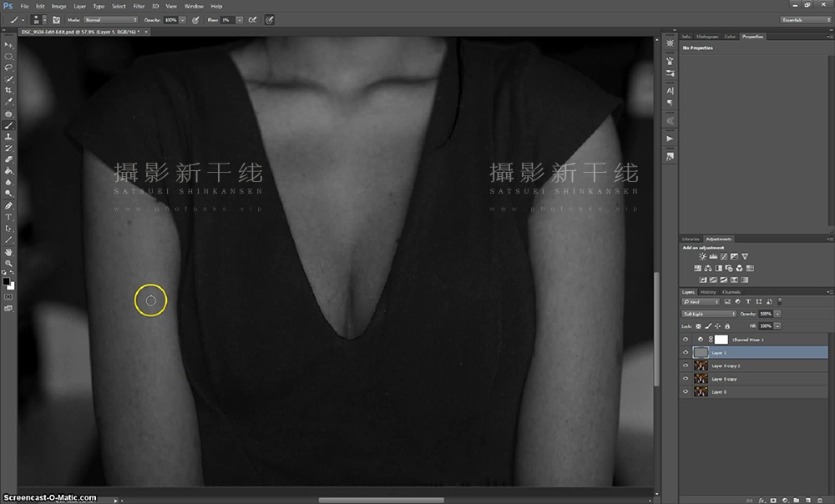Select the Elliptical Marquee tool
Viewport: 835px width, 504px height.
click(x=8, y=57)
